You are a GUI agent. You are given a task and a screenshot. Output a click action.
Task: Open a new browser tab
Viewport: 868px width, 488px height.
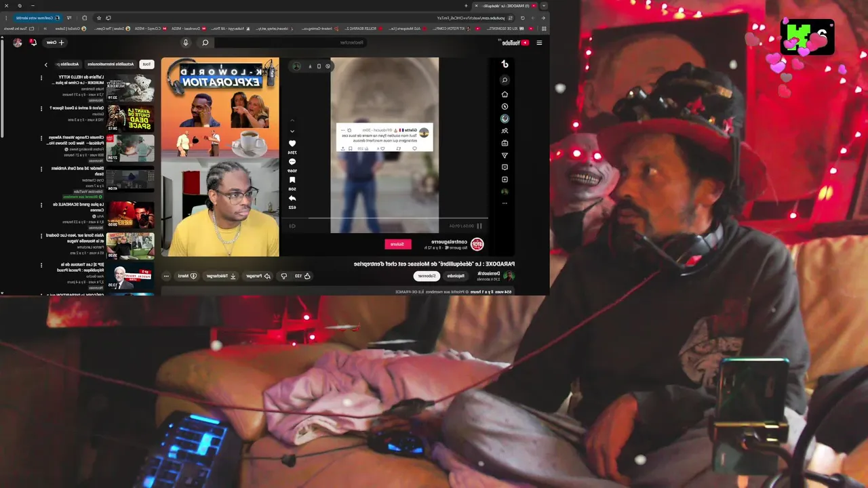tap(466, 5)
